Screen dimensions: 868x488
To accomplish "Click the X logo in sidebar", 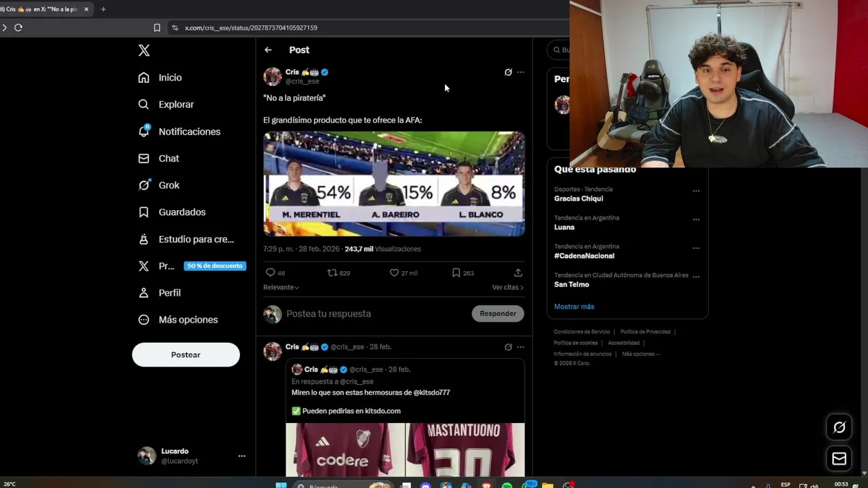I will pyautogui.click(x=144, y=50).
